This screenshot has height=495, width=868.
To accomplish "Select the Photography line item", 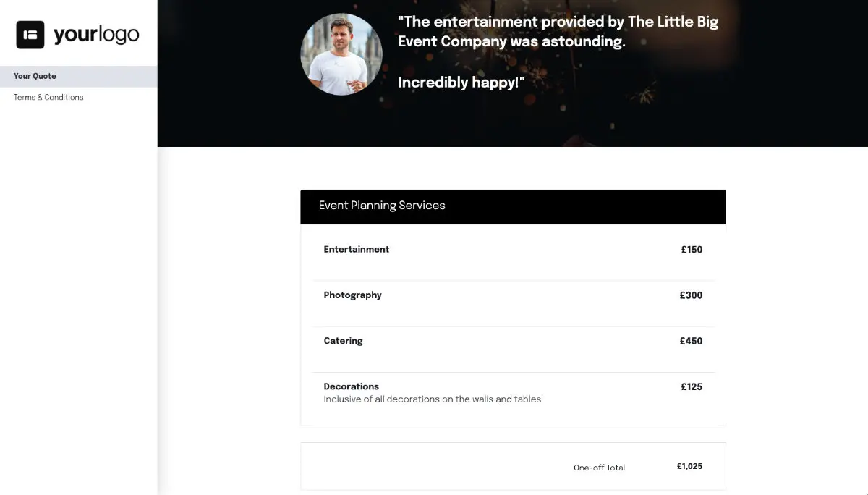I will click(353, 295).
